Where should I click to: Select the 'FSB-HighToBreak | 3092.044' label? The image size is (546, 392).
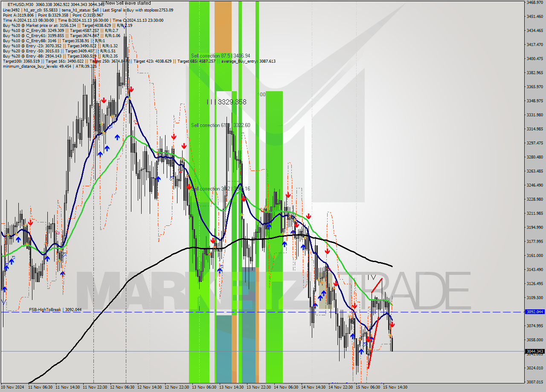tap(55, 309)
